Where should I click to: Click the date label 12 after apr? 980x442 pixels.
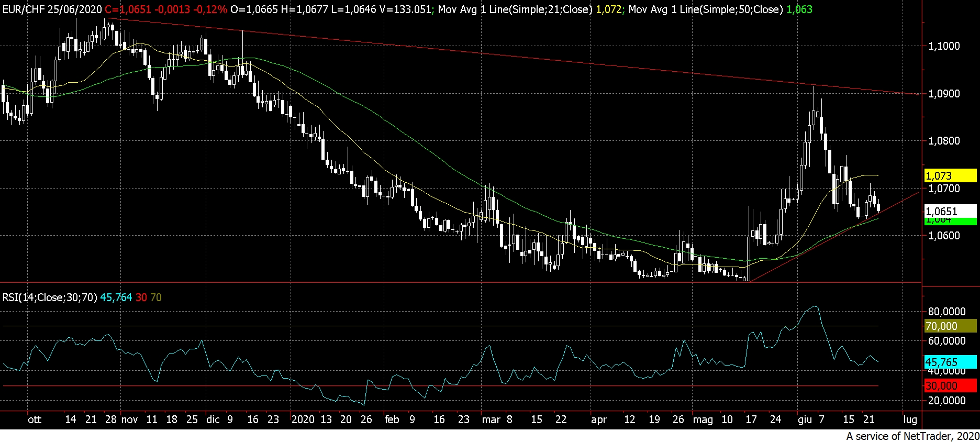point(630,419)
